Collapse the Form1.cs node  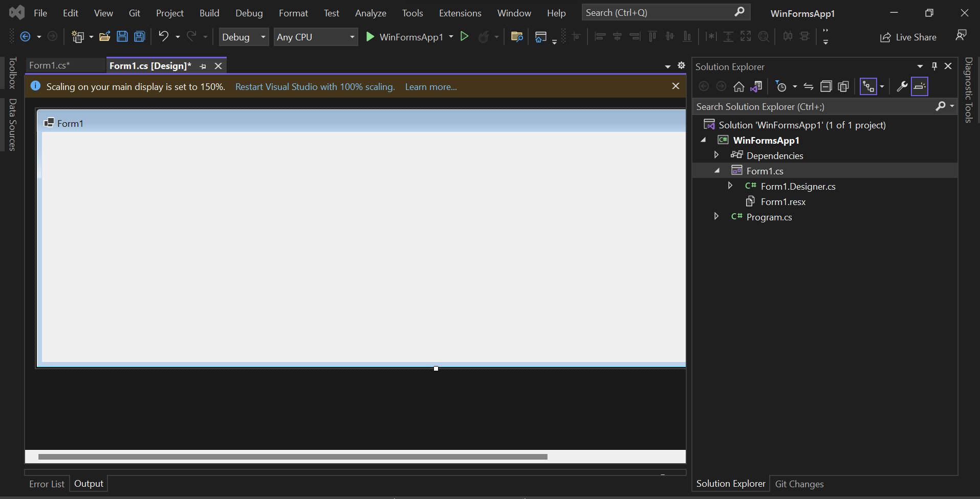click(x=717, y=170)
